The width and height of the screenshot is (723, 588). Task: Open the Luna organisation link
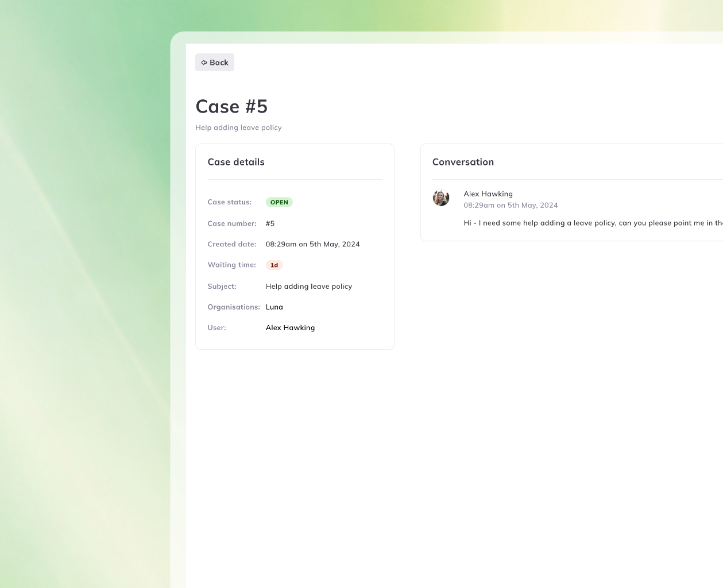[274, 307]
